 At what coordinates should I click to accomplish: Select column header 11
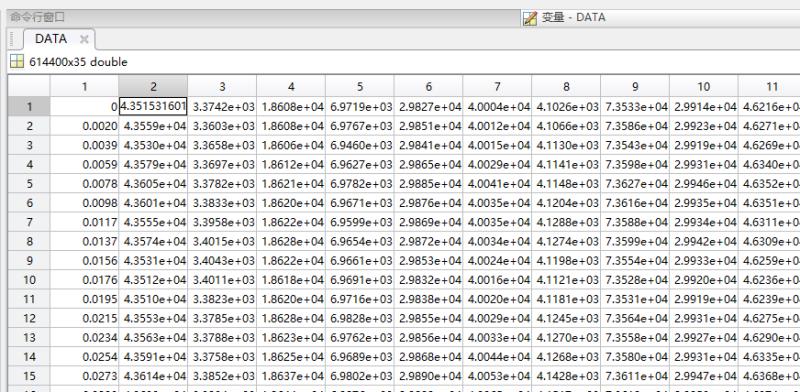tap(769, 86)
